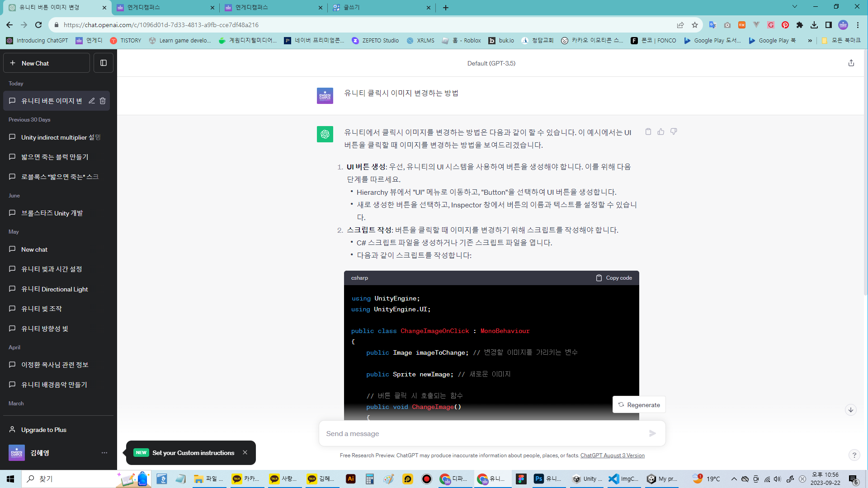
Task: Copy the response with the clipboard icon
Action: [x=648, y=131]
